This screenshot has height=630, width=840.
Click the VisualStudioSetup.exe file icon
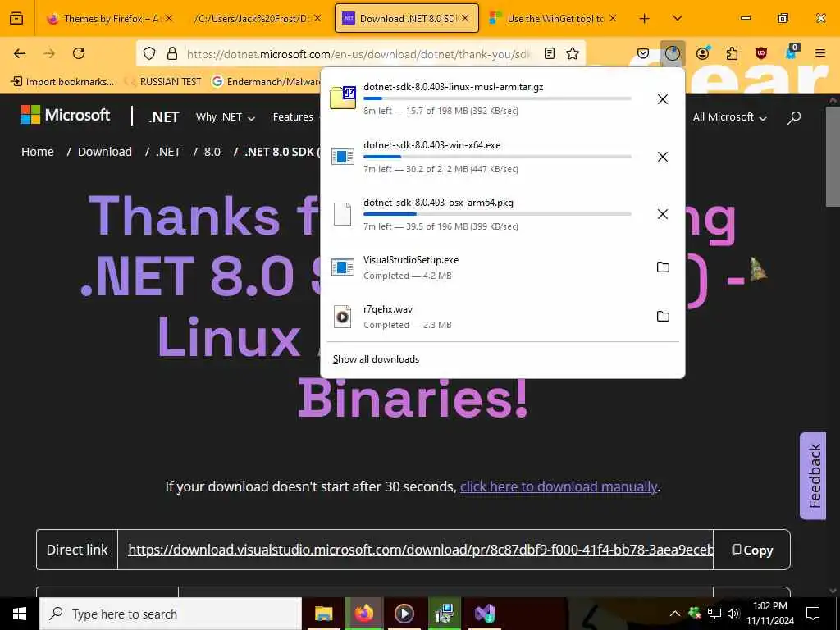click(x=342, y=267)
